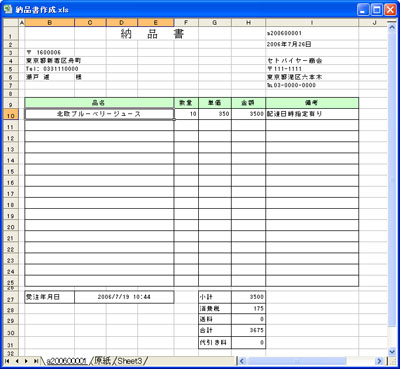Close the 納品書作成.xls workbook window
Image resolution: width=400 pixels, height=369 pixels.
click(390, 10)
